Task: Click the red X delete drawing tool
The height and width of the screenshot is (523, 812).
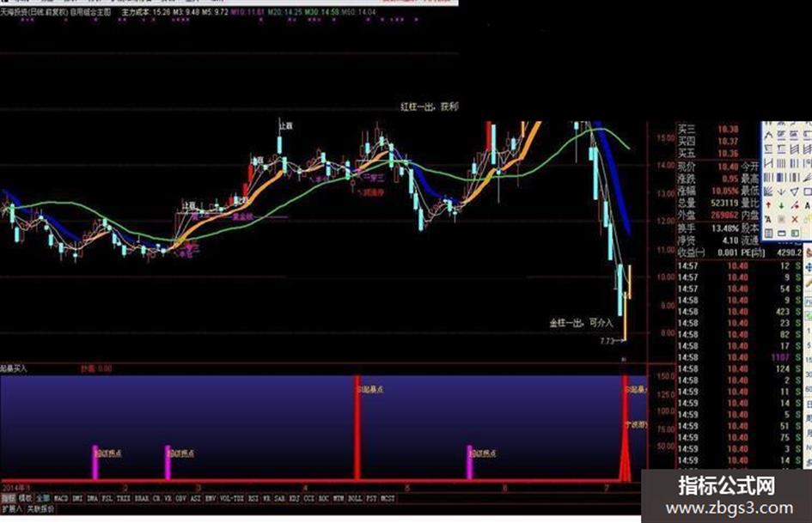Action: point(795,220)
